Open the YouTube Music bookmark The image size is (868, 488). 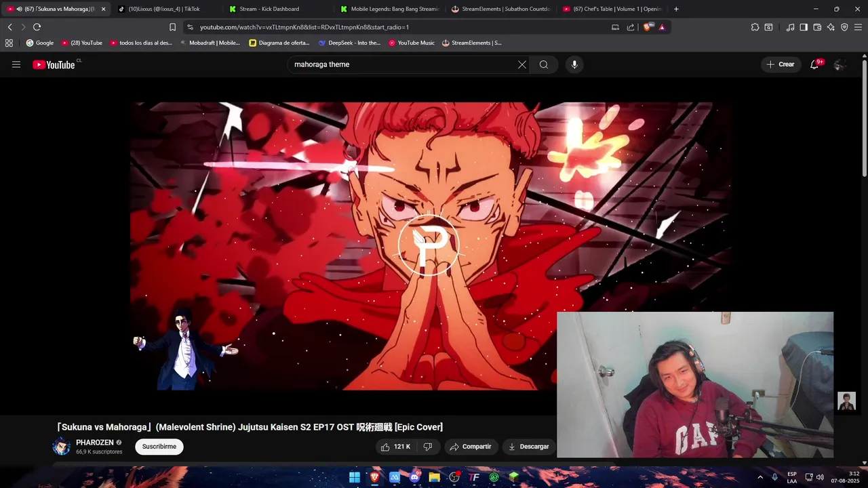(x=412, y=43)
